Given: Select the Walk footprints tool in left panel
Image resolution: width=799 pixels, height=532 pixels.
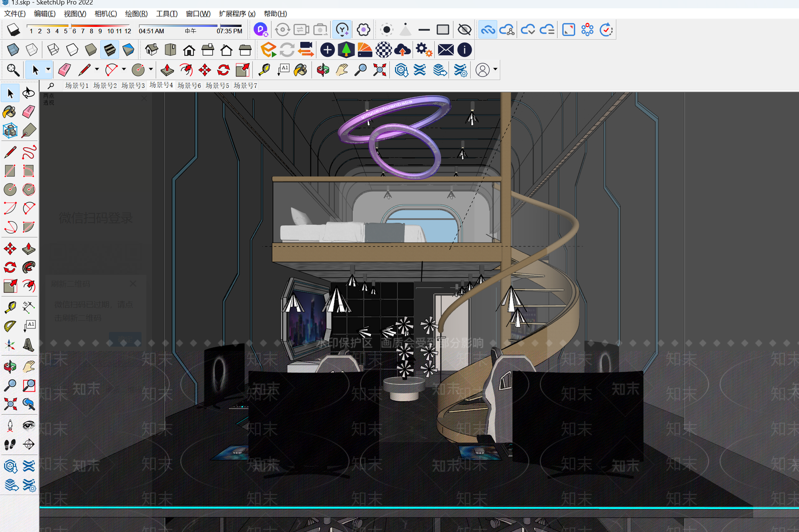Looking at the screenshot, I should [10, 444].
